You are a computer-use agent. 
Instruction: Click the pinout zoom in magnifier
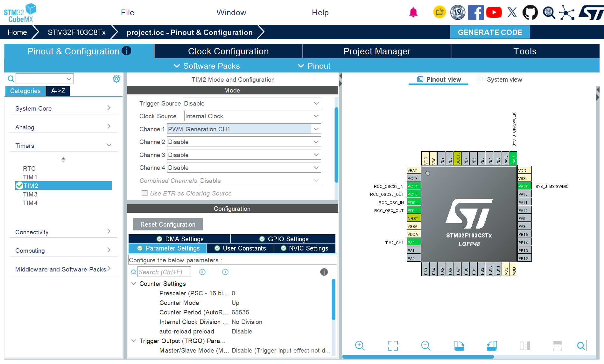point(360,346)
